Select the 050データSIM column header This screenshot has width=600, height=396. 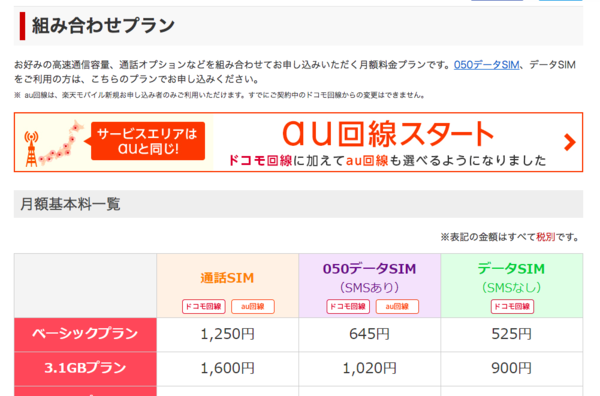[370, 285]
